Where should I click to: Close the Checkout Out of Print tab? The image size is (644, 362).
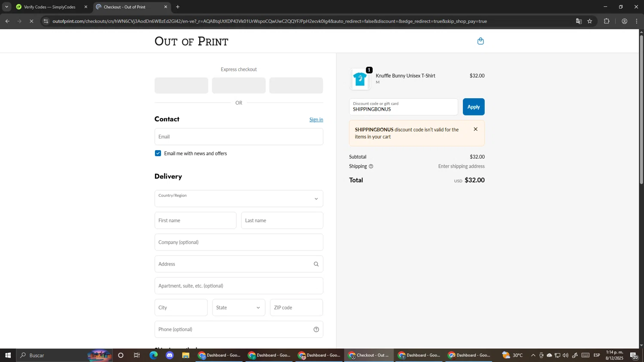point(166,7)
